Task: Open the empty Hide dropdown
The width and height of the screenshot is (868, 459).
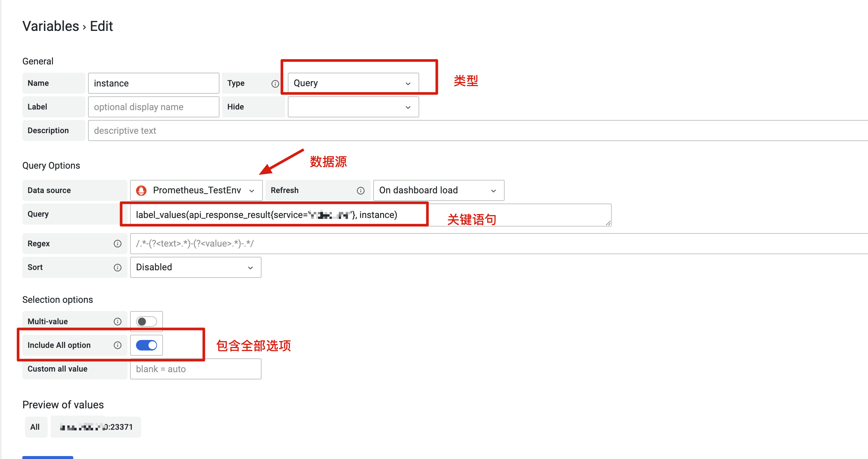Action: point(353,107)
